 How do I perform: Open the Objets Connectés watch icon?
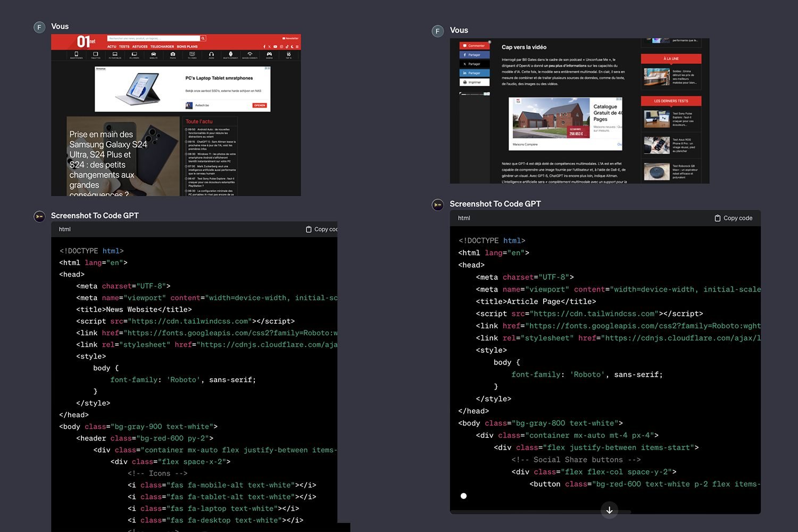[x=230, y=55]
